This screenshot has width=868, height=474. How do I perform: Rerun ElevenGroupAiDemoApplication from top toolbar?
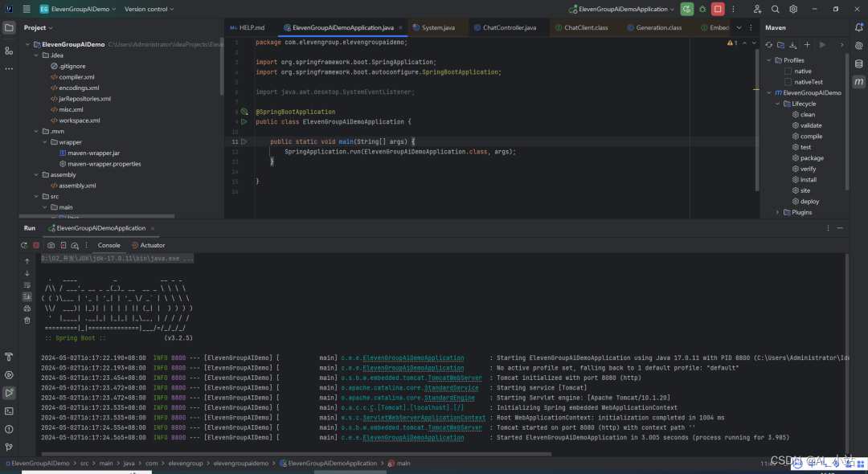pyautogui.click(x=687, y=9)
